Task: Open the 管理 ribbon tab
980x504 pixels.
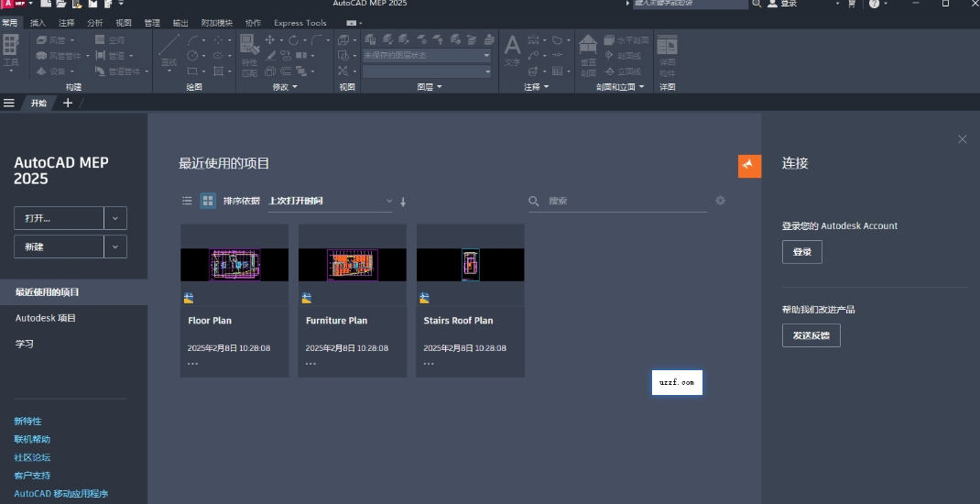Action: tap(152, 23)
